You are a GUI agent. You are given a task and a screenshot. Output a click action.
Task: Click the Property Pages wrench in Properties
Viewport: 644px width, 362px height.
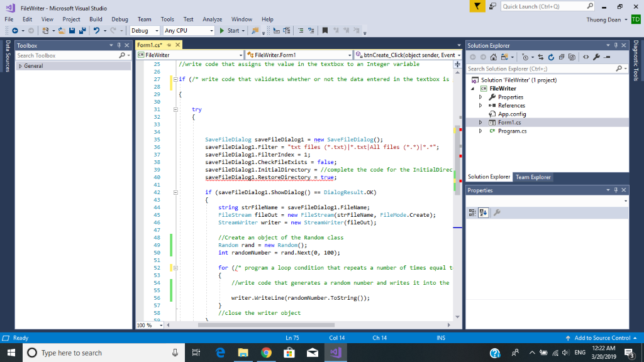(x=497, y=212)
